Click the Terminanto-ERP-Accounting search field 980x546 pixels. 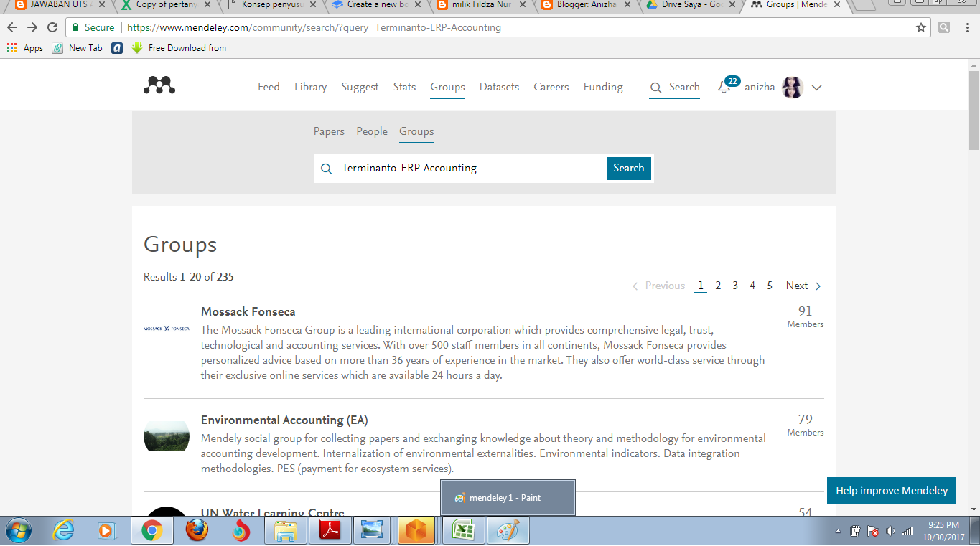[x=470, y=169]
